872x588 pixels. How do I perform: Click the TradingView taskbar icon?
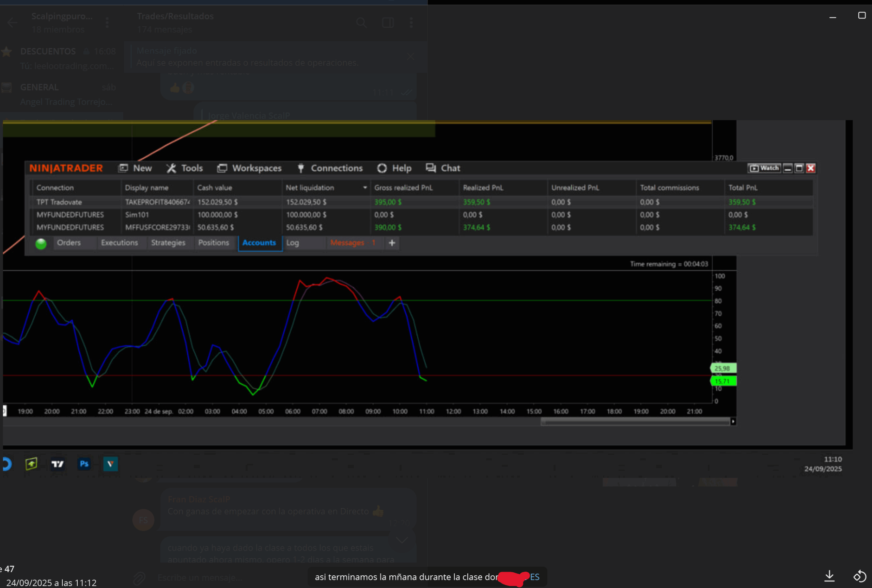57,464
